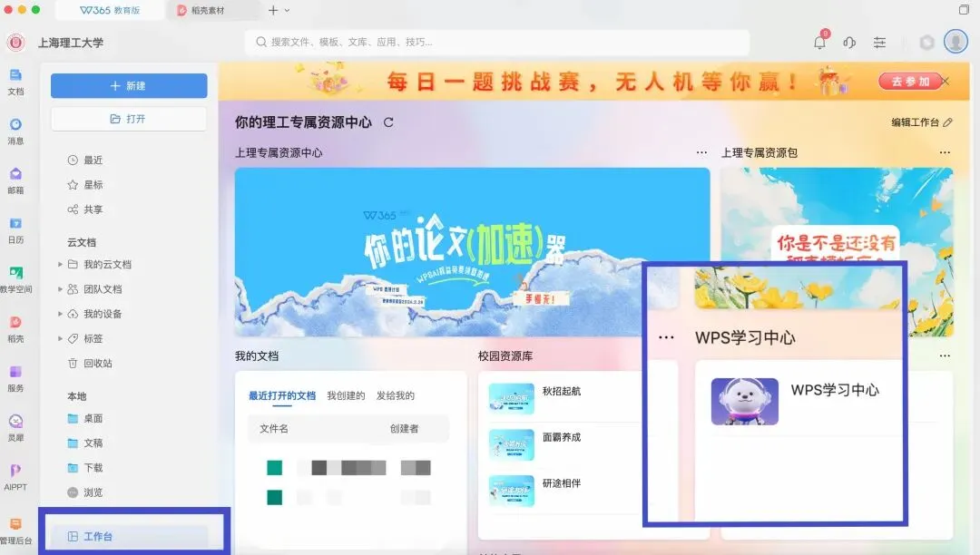Click the search files input field
This screenshot has height=555, width=980.
pos(497,42)
